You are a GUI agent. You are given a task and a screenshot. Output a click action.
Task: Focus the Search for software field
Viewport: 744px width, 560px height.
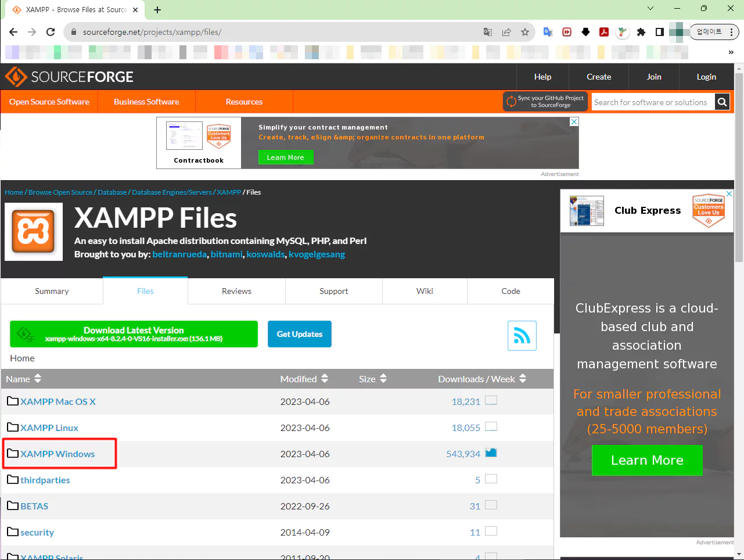tap(653, 102)
